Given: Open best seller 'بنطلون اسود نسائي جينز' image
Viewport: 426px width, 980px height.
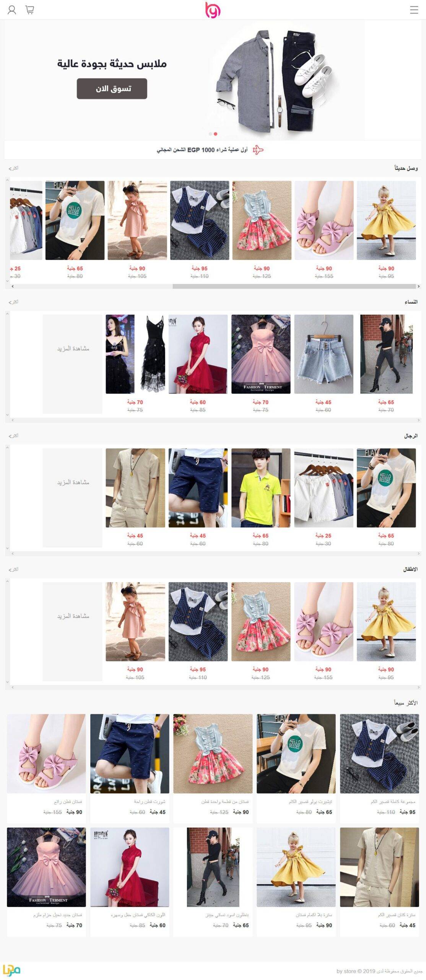Looking at the screenshot, I should 213,867.
